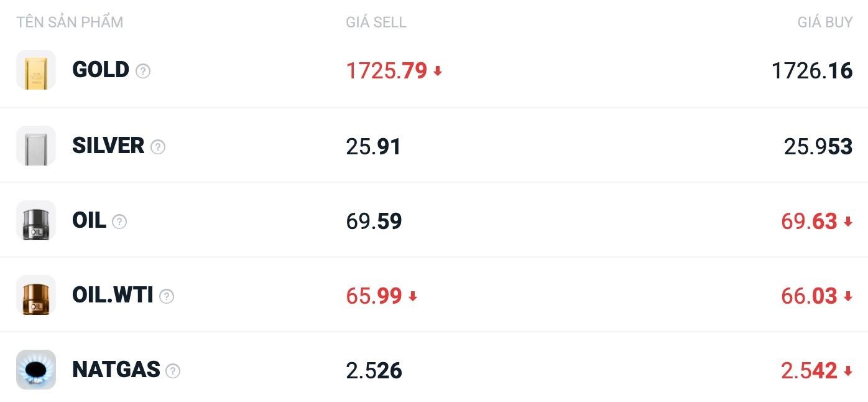The width and height of the screenshot is (868, 402).
Task: Select the NATGAS product name
Action: (116, 370)
